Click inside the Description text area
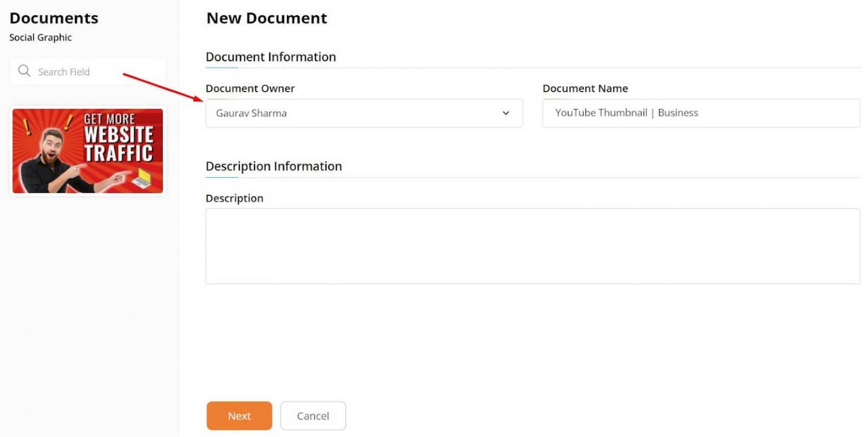 tap(532, 246)
